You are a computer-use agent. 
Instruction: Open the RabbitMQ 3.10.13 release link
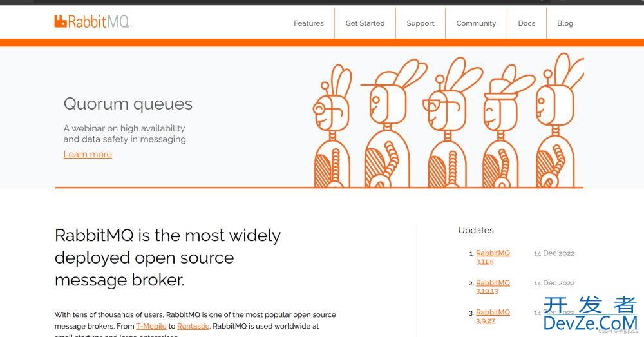click(x=493, y=287)
